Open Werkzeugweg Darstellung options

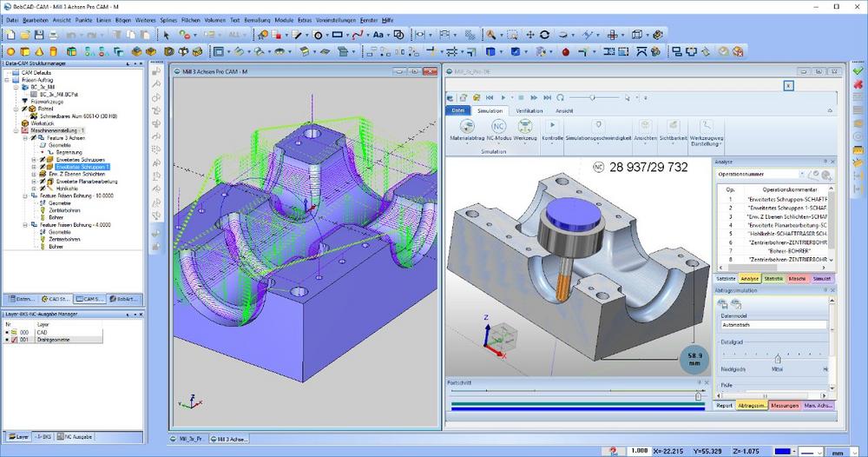707,133
